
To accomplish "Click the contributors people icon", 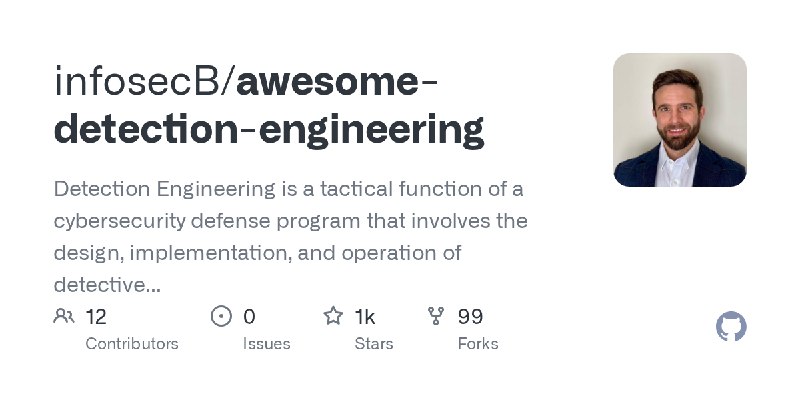I will coord(64,316).
